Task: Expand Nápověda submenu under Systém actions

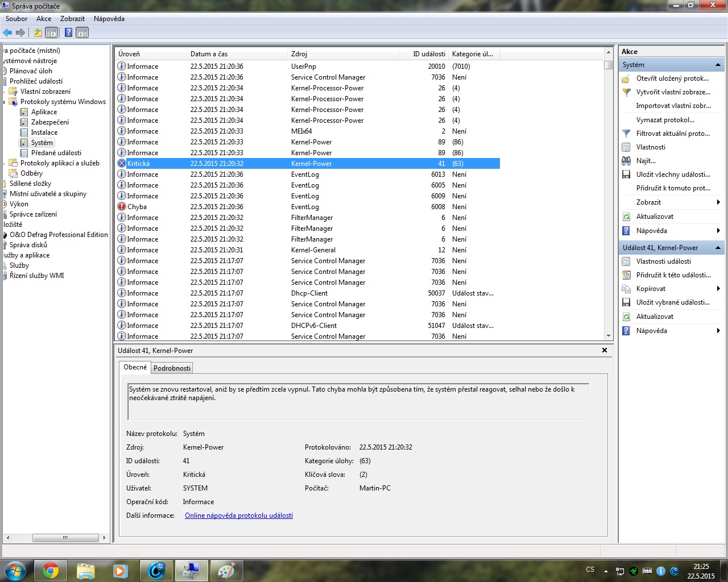Action: point(671,231)
